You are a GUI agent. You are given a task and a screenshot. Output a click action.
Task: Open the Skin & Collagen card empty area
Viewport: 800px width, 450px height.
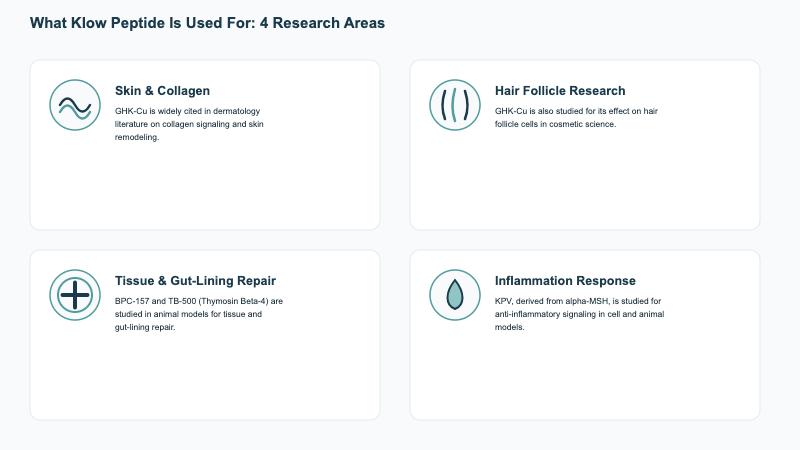point(205,186)
